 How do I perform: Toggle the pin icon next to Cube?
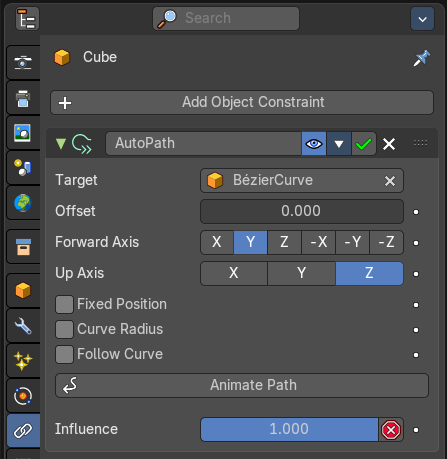[422, 58]
